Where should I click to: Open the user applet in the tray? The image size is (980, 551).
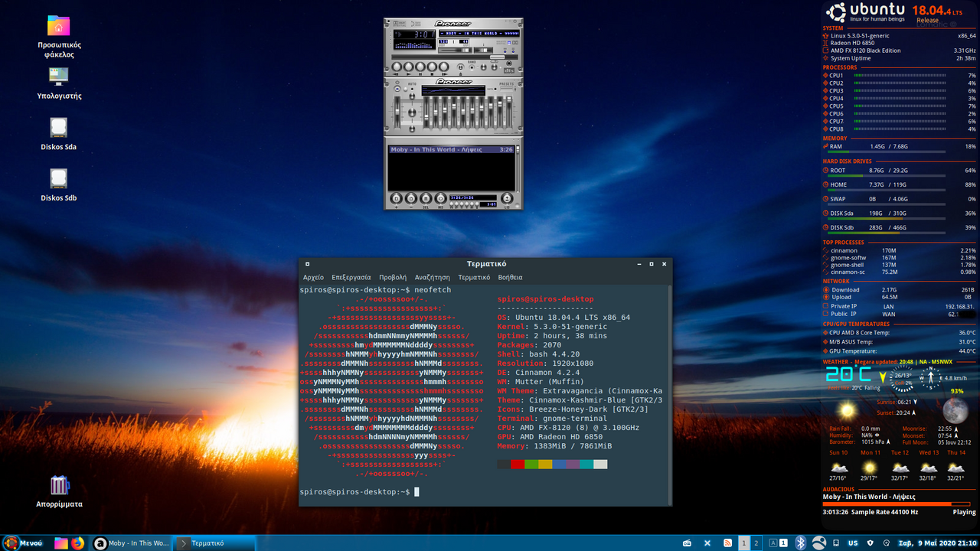819,543
